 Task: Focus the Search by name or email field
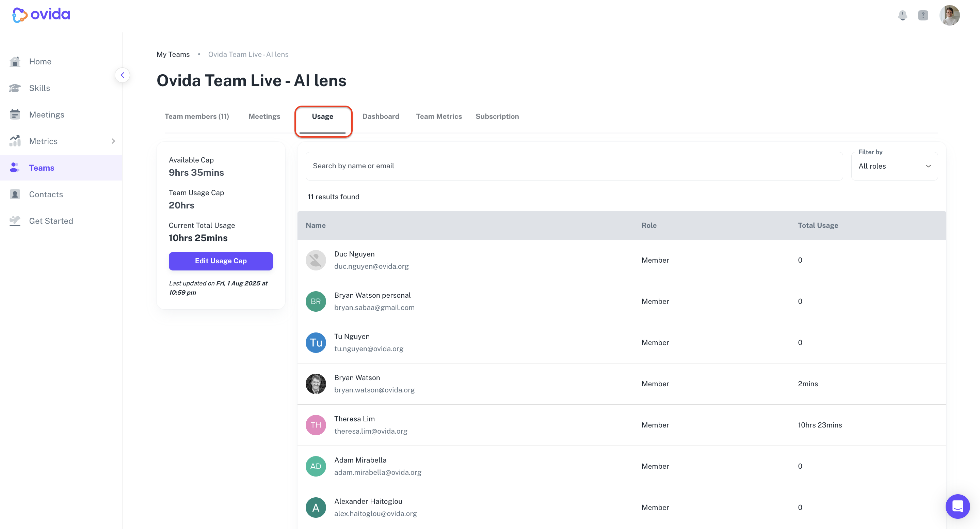coord(574,166)
